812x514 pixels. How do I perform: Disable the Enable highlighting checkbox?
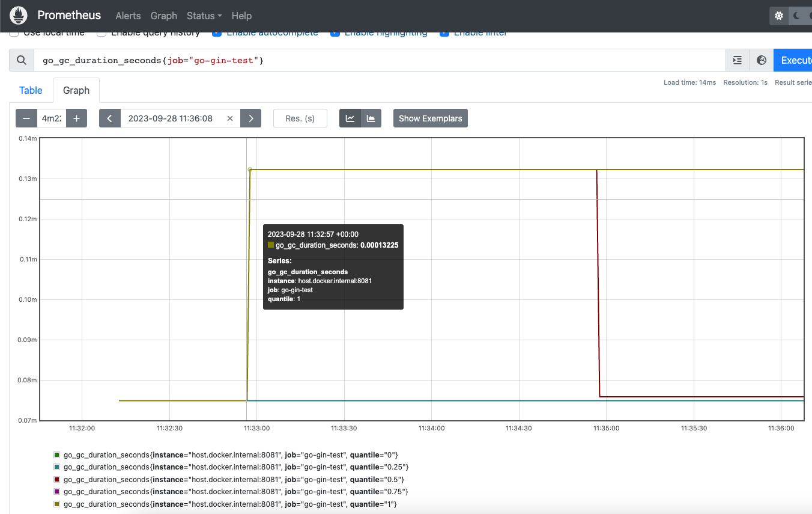click(x=335, y=33)
